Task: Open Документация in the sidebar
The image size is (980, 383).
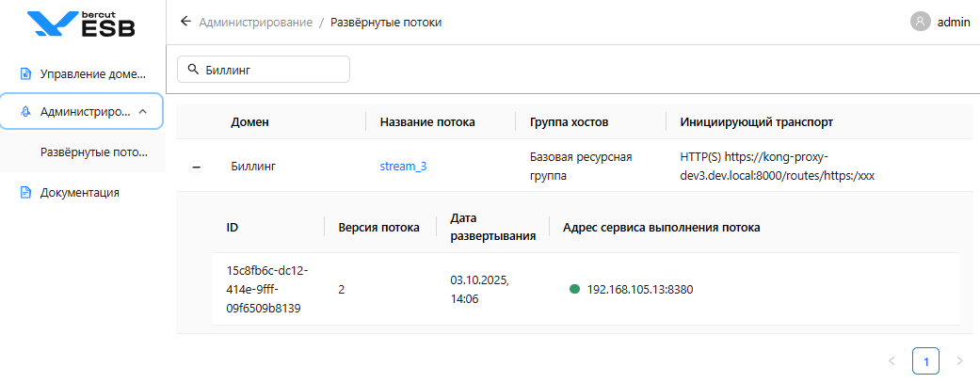Action: [79, 193]
